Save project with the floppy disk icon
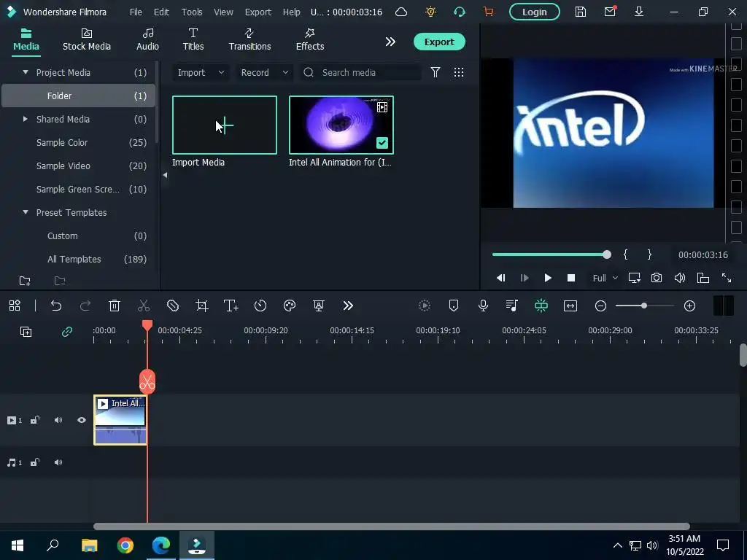This screenshot has height=560, width=747. 580,12
